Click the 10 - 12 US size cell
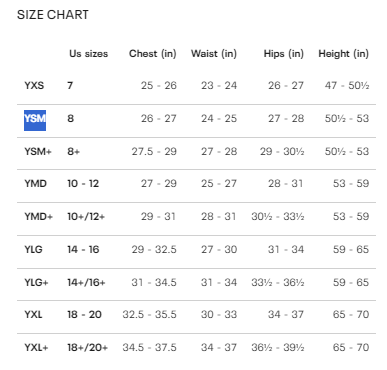Screen dimensions: 387x370 (x=83, y=184)
